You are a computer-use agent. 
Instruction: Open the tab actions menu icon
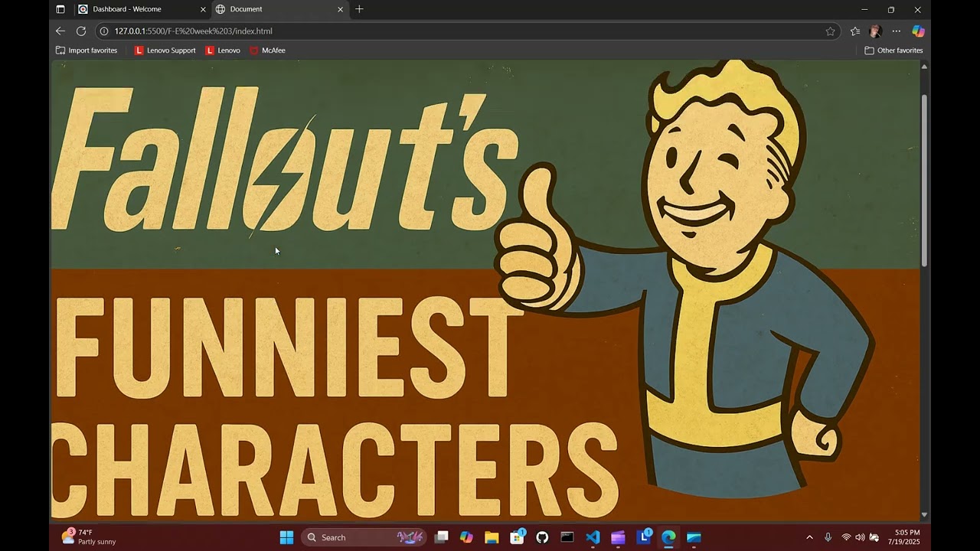(60, 9)
